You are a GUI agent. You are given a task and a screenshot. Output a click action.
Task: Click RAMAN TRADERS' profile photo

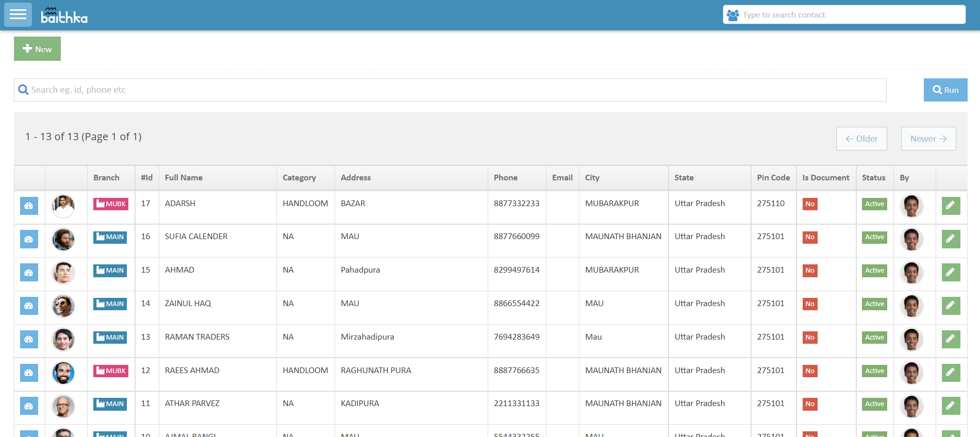point(63,340)
